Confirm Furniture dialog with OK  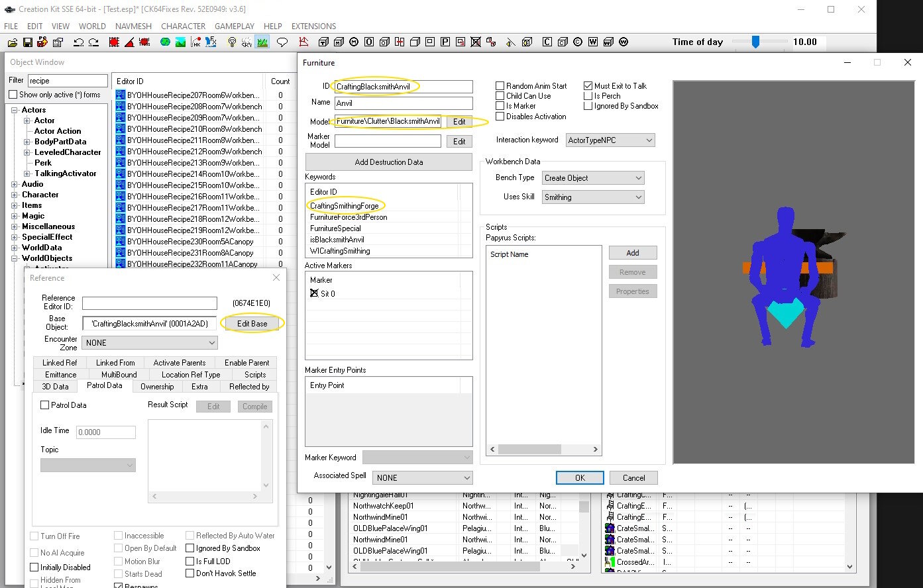[x=580, y=478]
